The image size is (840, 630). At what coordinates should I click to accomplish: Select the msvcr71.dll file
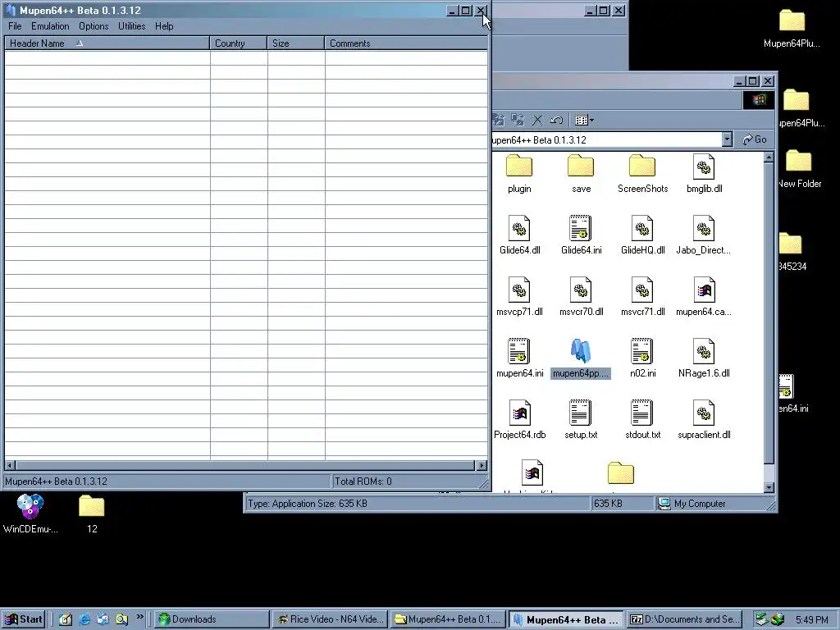(x=642, y=297)
